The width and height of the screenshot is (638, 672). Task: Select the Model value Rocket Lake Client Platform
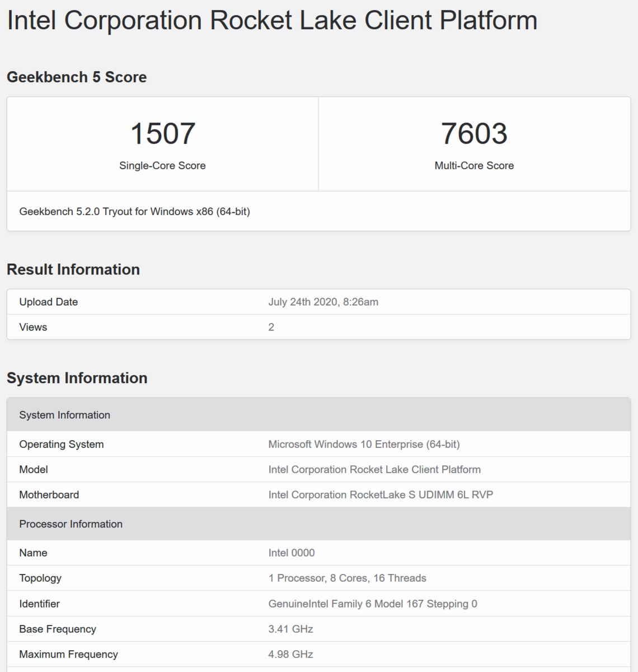374,470
